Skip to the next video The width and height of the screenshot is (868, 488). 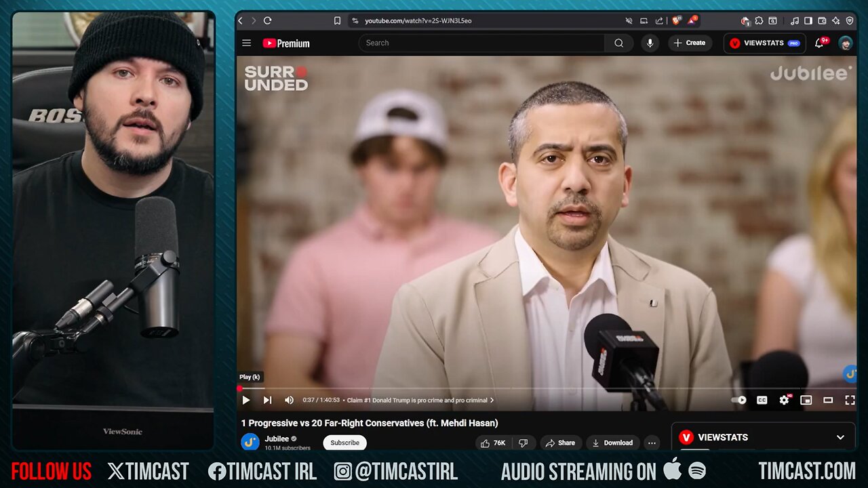[x=267, y=400]
